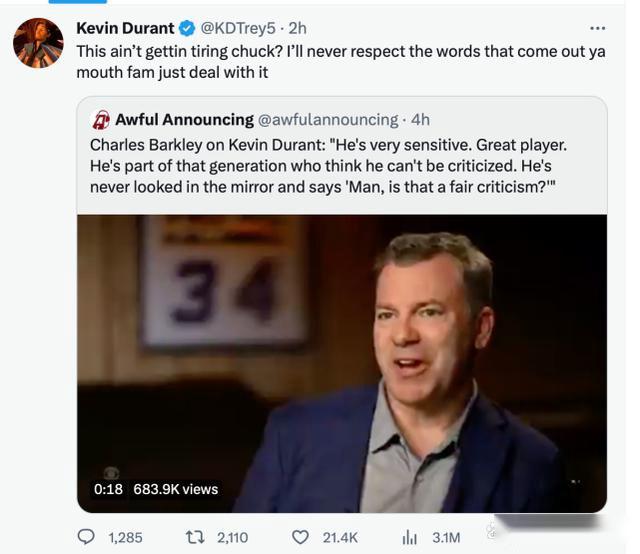Click the Kevin Durant display name
640x554 pixels.
tap(125, 28)
